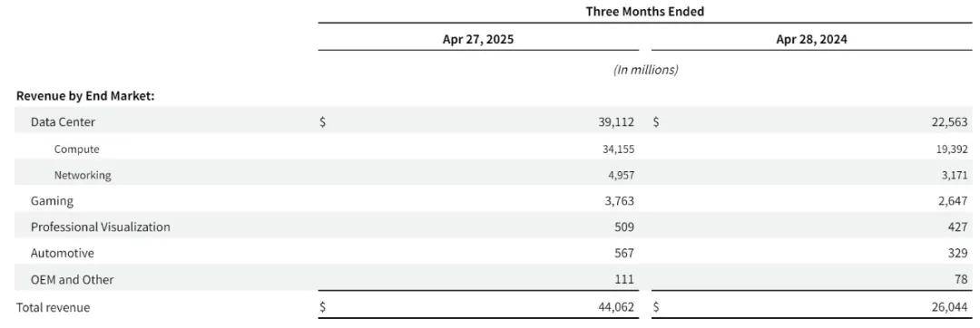Click the OEM and Other label
The image size is (980, 328).
(x=73, y=279)
